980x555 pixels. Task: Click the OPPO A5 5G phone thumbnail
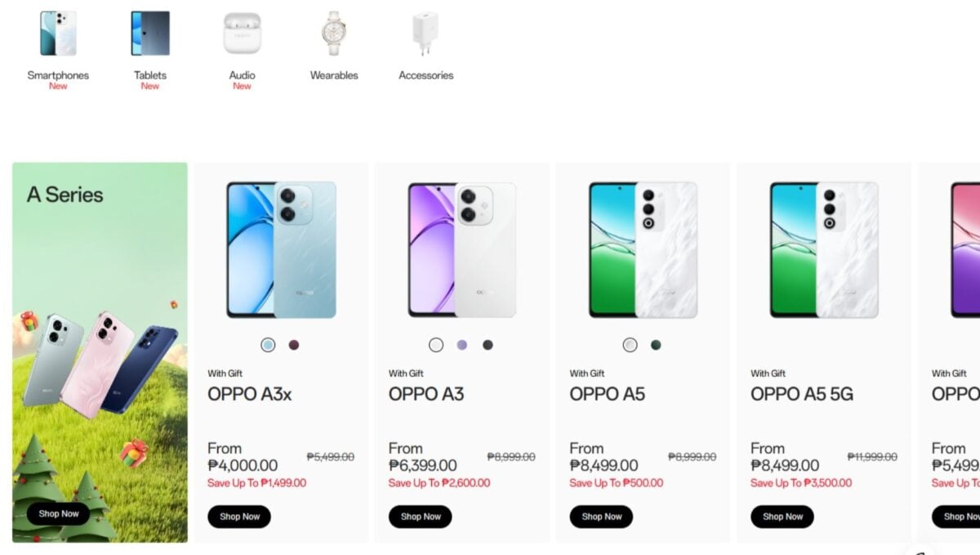(x=822, y=249)
